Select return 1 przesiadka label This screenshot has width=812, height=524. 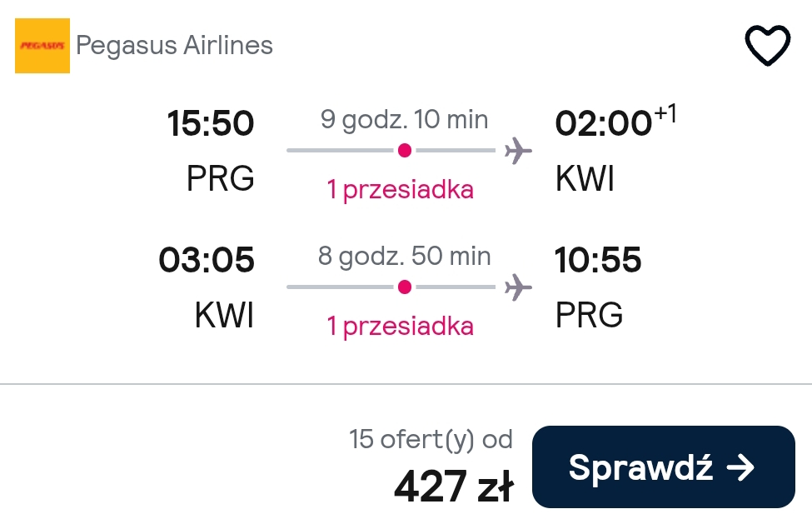[x=401, y=327]
